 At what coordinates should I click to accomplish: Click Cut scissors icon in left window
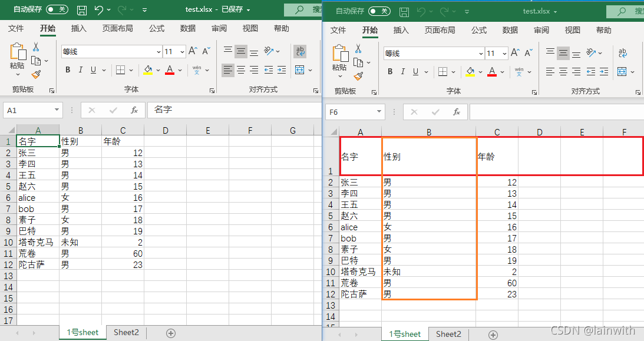click(36, 47)
